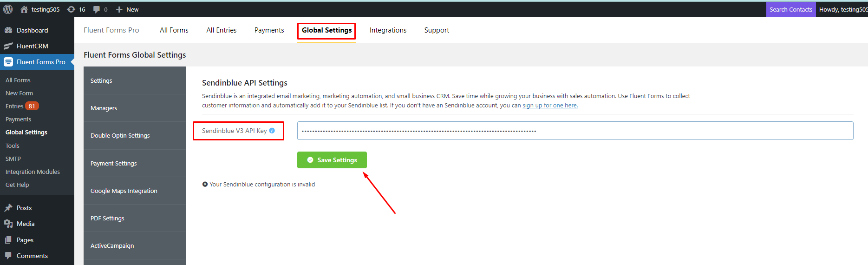Open ActiveCampaign settings section
This screenshot has width=868, height=265.
point(135,245)
